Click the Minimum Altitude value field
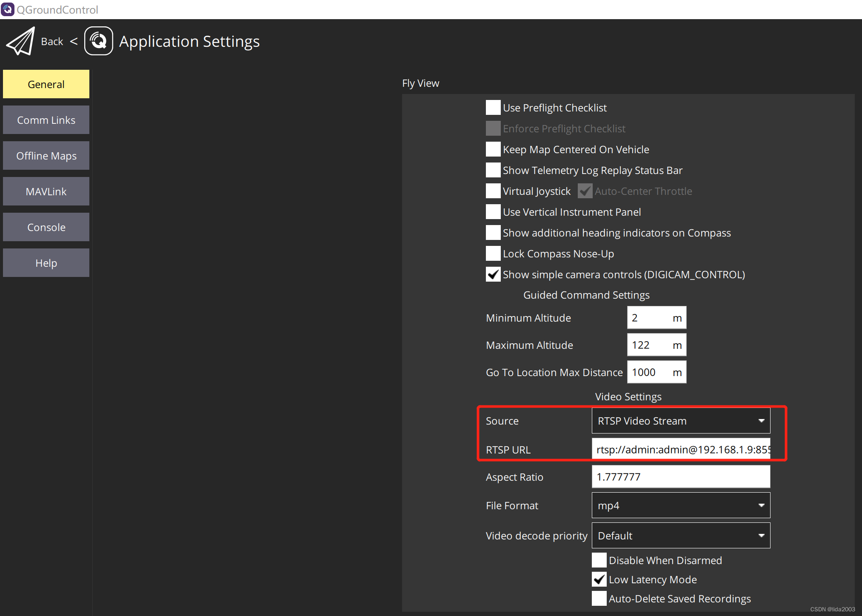862x616 pixels. pos(656,318)
